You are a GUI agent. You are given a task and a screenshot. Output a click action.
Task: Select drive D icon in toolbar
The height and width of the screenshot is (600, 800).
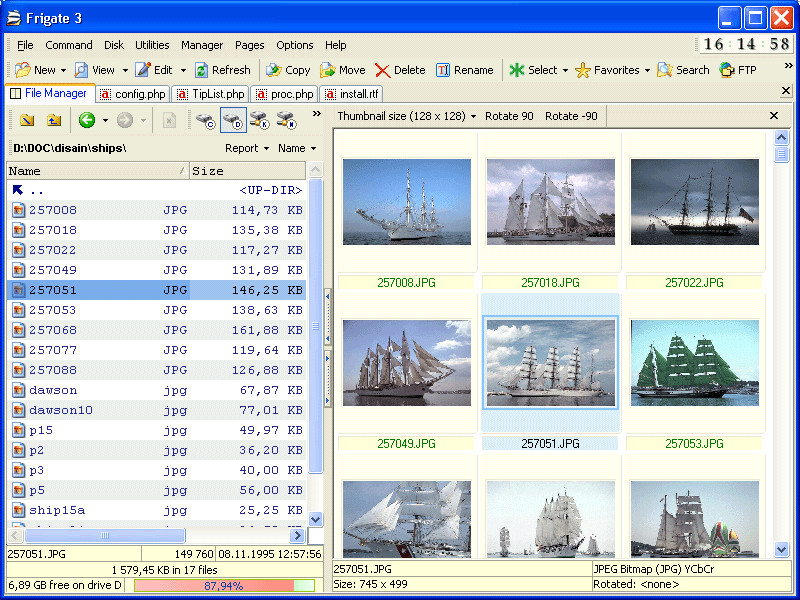[x=233, y=120]
